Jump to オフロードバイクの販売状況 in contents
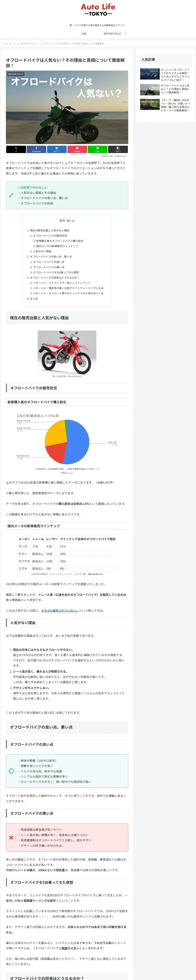 pos(50,236)
